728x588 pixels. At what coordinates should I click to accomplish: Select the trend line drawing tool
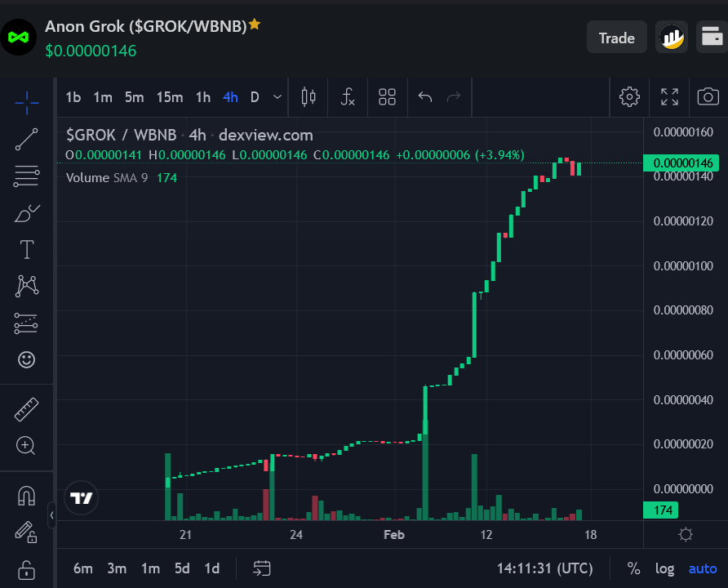[26, 140]
